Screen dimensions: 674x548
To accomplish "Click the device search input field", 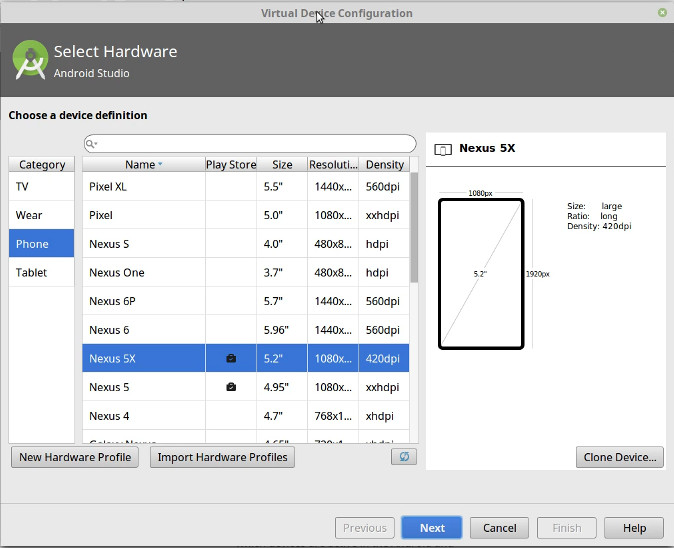I will click(250, 144).
